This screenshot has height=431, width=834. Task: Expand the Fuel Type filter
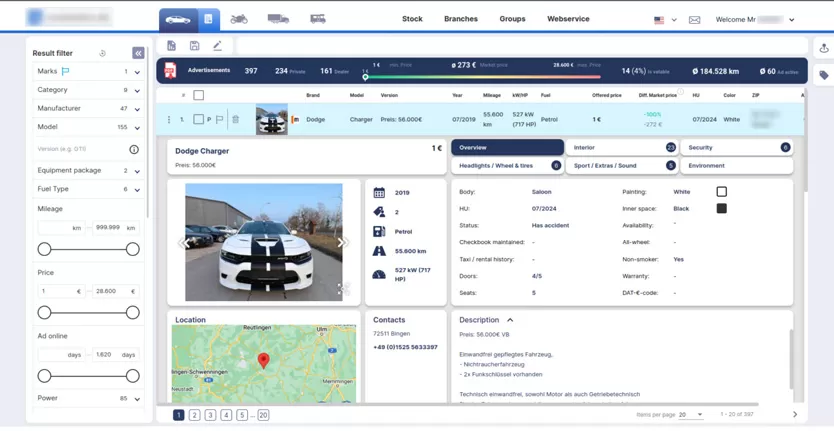(x=137, y=190)
